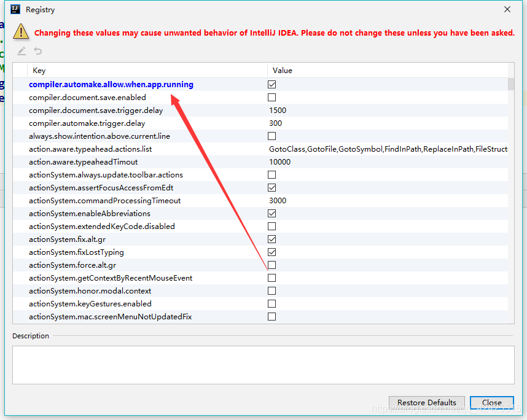
Task: Click the Revert to default arrow icon
Action: (38, 51)
